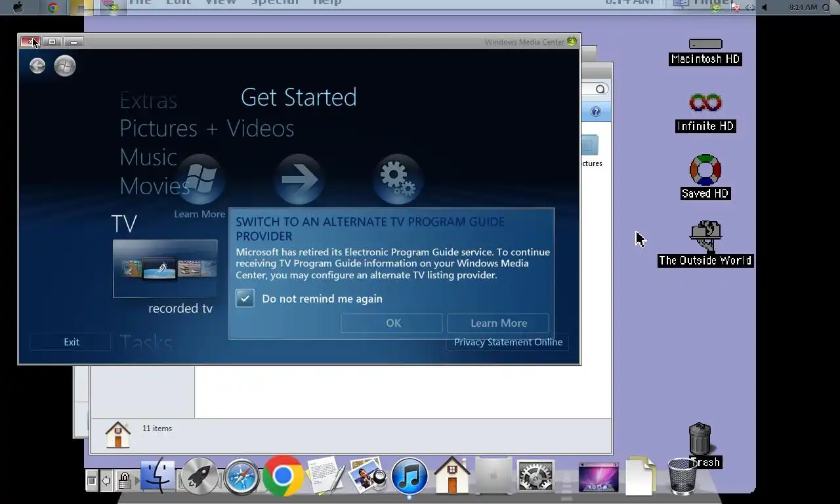Select the TV category
The width and height of the screenshot is (840, 504).
coord(124,224)
